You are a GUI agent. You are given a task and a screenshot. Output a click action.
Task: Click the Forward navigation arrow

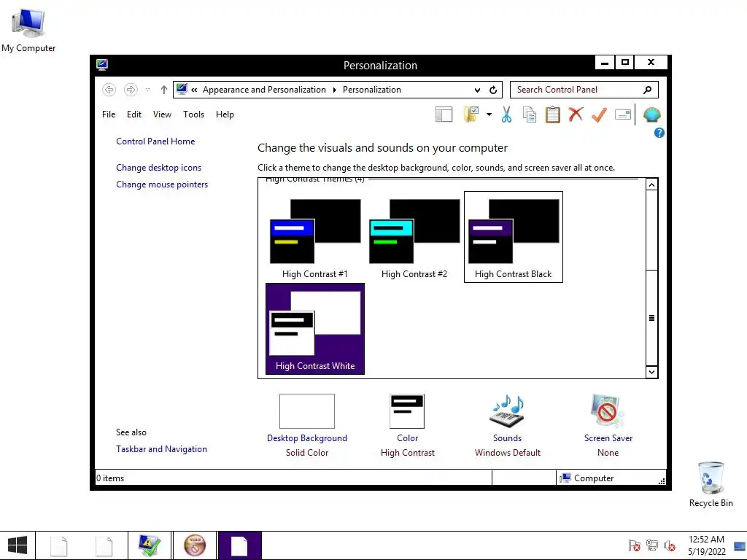[131, 90]
